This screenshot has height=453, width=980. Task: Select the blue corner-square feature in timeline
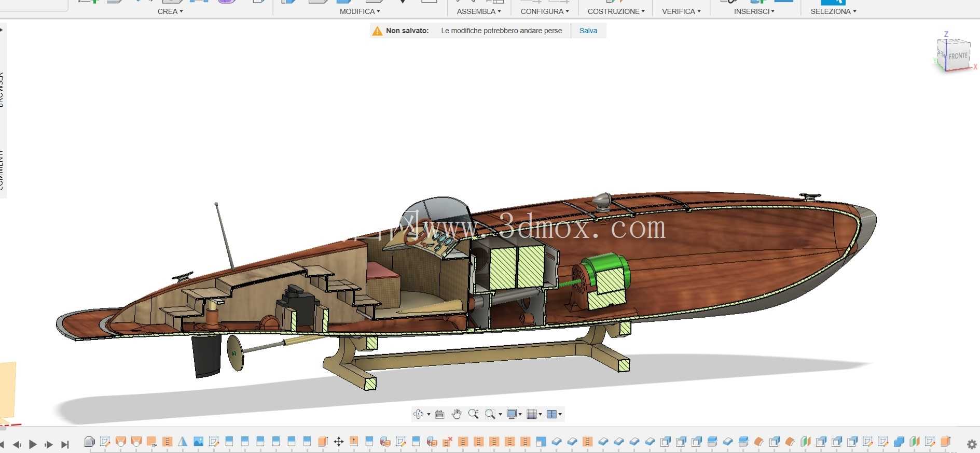click(x=541, y=442)
